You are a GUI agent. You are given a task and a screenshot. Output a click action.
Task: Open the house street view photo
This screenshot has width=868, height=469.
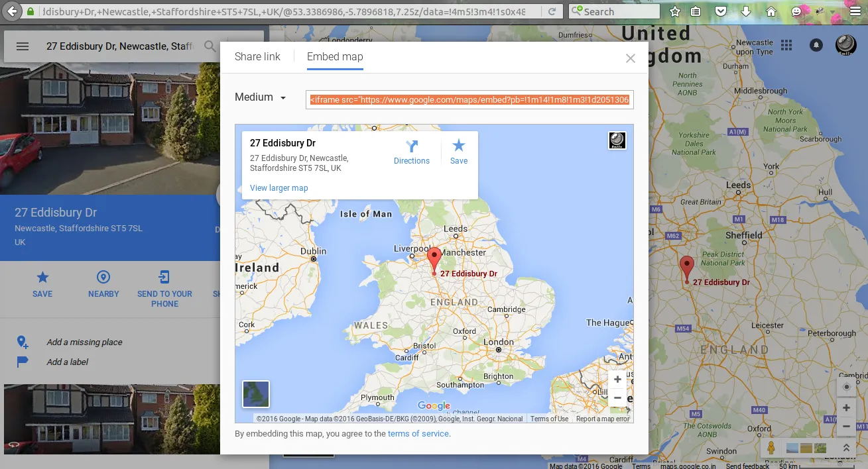tap(110, 130)
